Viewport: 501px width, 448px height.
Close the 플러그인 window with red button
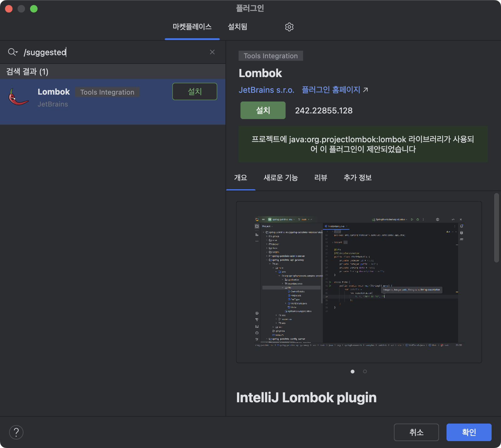point(9,9)
